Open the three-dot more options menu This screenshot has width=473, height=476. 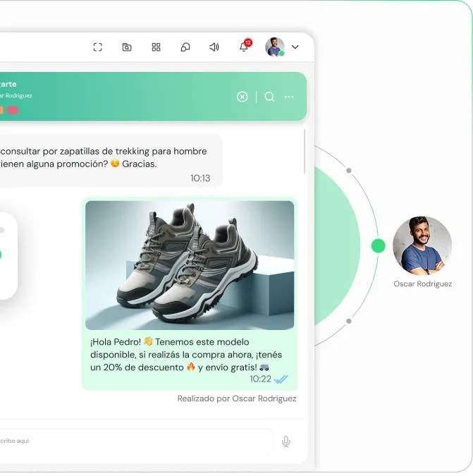pos(289,97)
